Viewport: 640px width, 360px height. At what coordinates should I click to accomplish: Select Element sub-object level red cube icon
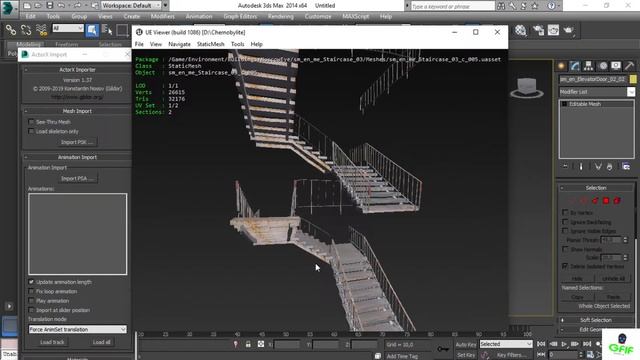click(617, 200)
